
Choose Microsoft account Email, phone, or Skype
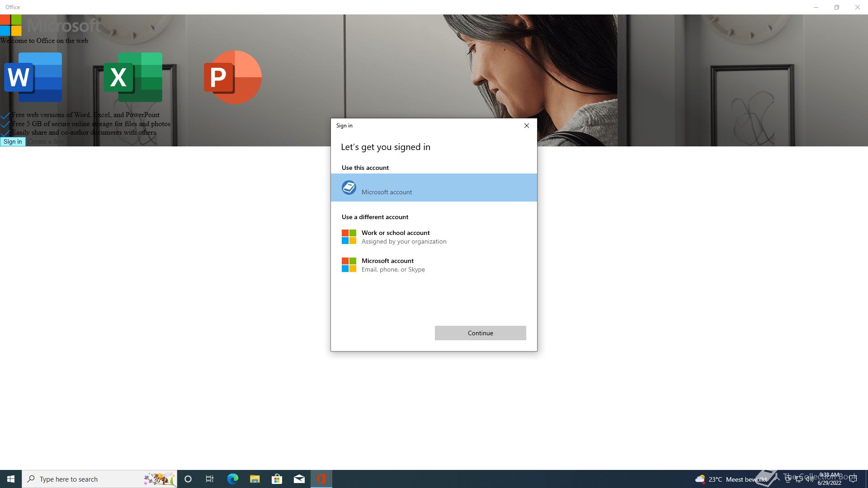click(434, 265)
